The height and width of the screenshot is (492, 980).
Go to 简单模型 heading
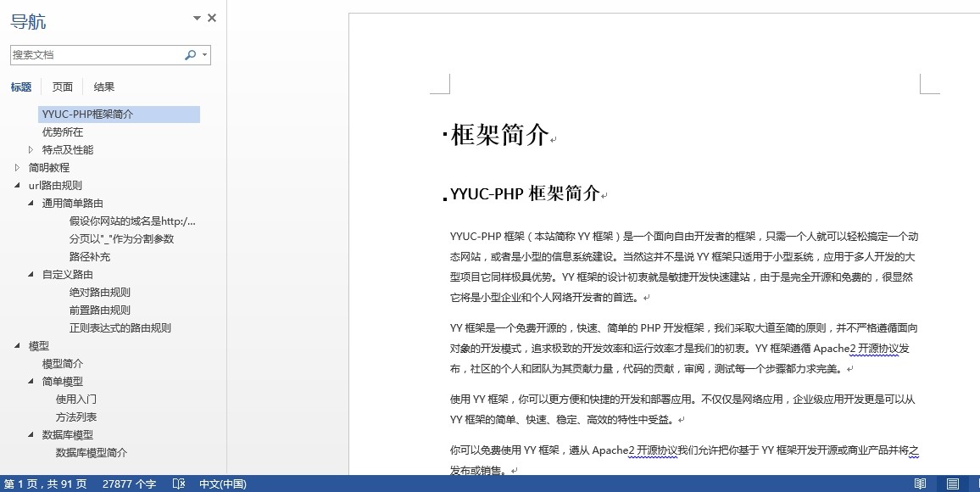click(x=63, y=382)
